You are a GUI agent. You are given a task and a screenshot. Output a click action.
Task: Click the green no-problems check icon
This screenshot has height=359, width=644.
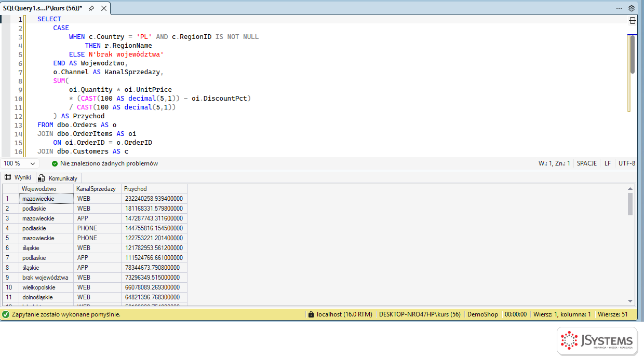tap(55, 163)
